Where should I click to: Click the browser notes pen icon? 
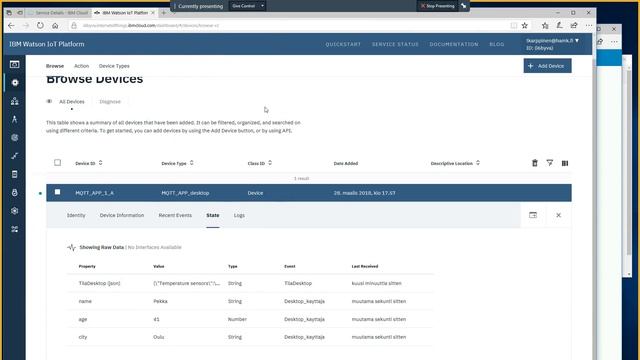click(560, 25)
